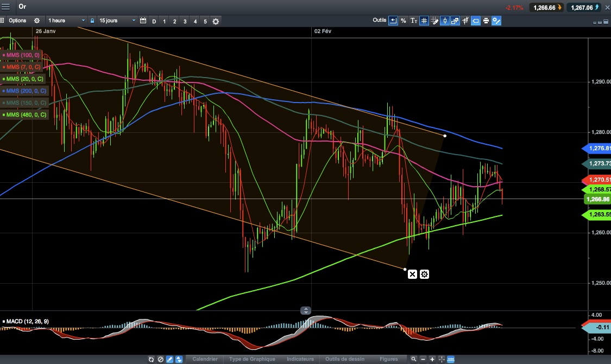The image size is (611, 364).
Task: Toggle the percentage scale tool
Action: (404, 21)
